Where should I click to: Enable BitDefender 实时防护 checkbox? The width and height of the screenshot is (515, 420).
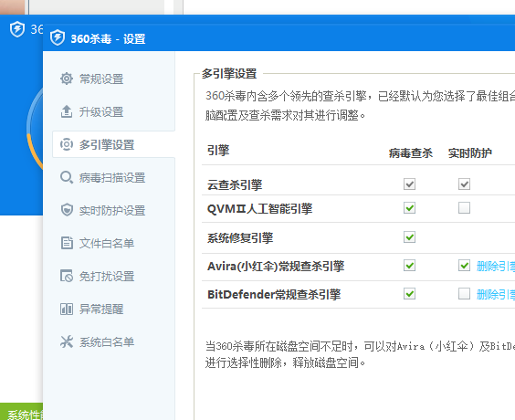tap(464, 294)
